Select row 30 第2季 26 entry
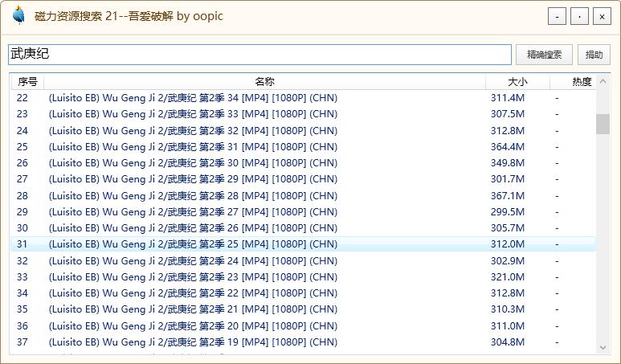 (303, 228)
